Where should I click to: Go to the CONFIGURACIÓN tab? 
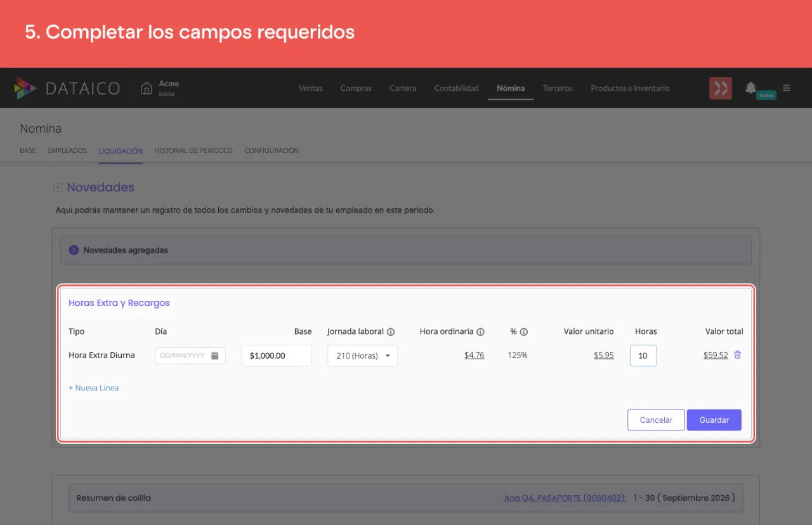272,150
